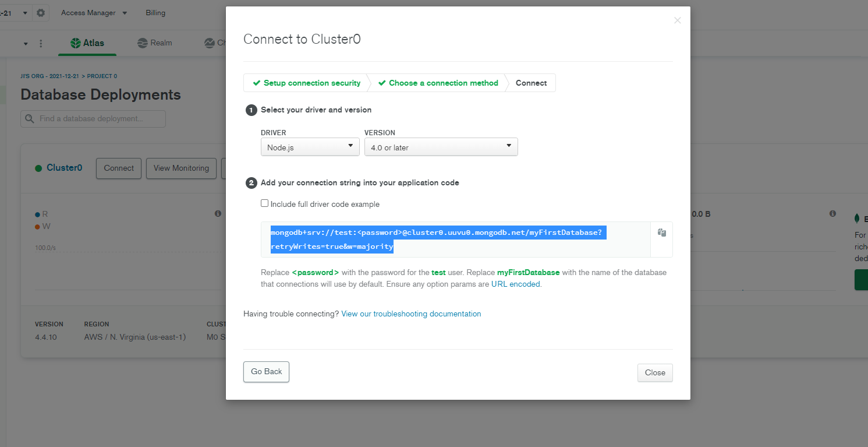868x447 pixels.
Task: Click the info icon beside the 0.0 B chart
Action: (832, 214)
